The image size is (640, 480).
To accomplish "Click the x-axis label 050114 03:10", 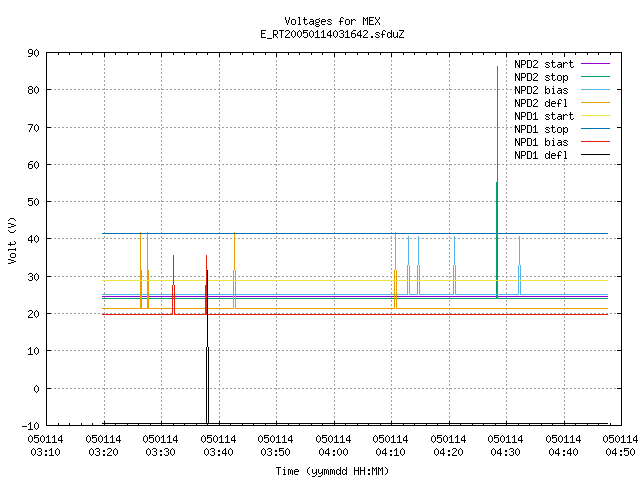I will [46, 446].
